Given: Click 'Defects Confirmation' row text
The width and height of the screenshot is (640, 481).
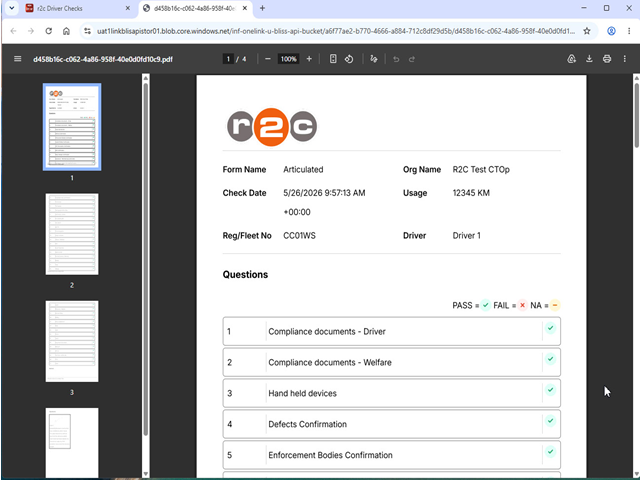Looking at the screenshot, I should [x=307, y=424].
